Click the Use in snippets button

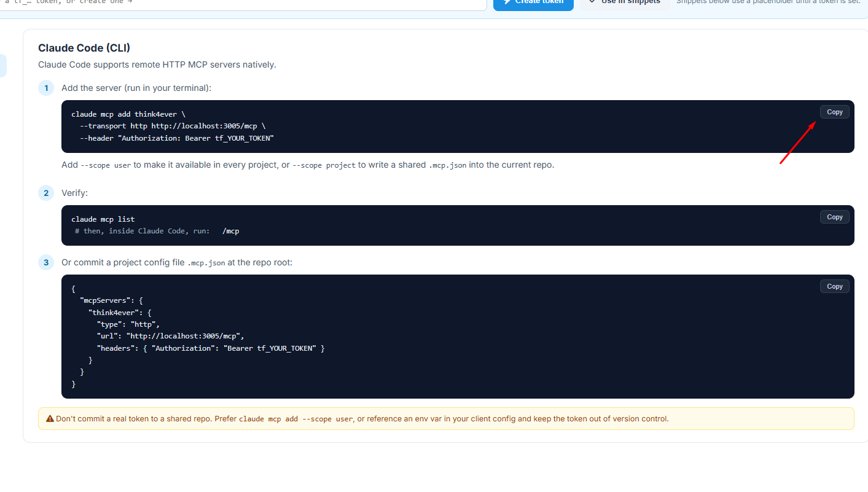point(625,2)
